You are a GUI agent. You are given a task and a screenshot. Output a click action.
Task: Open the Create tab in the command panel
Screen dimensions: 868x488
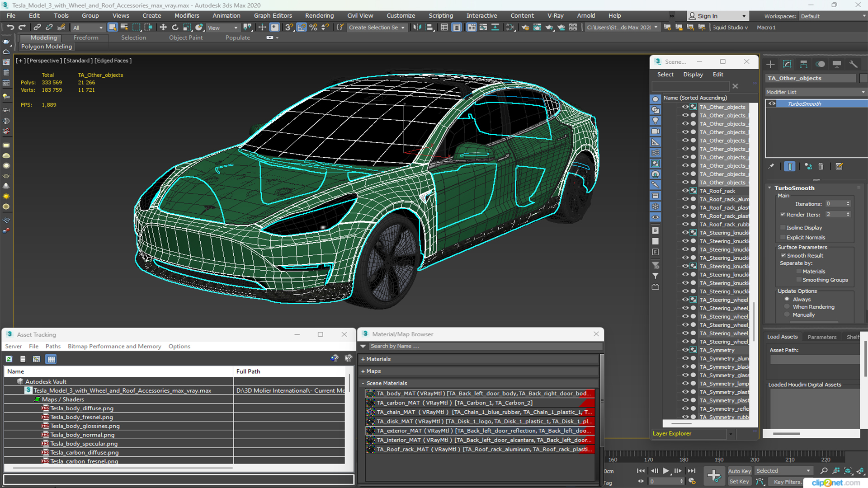771,64
